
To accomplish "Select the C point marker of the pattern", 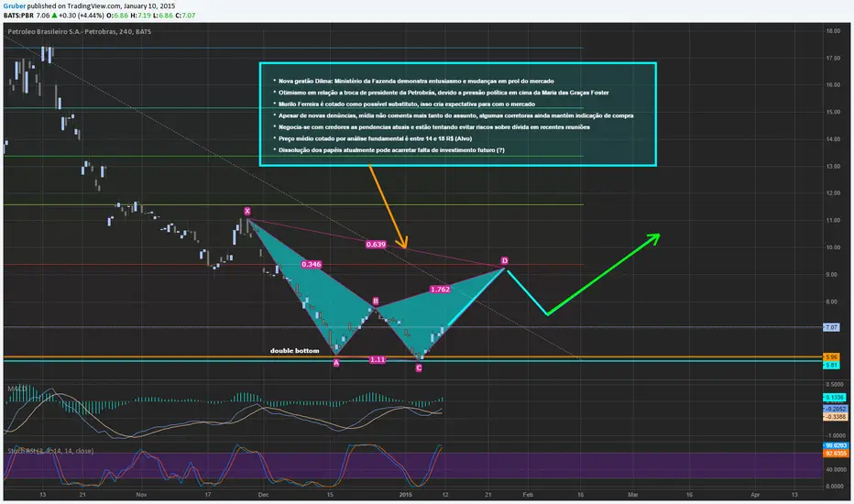I will click(x=418, y=367).
